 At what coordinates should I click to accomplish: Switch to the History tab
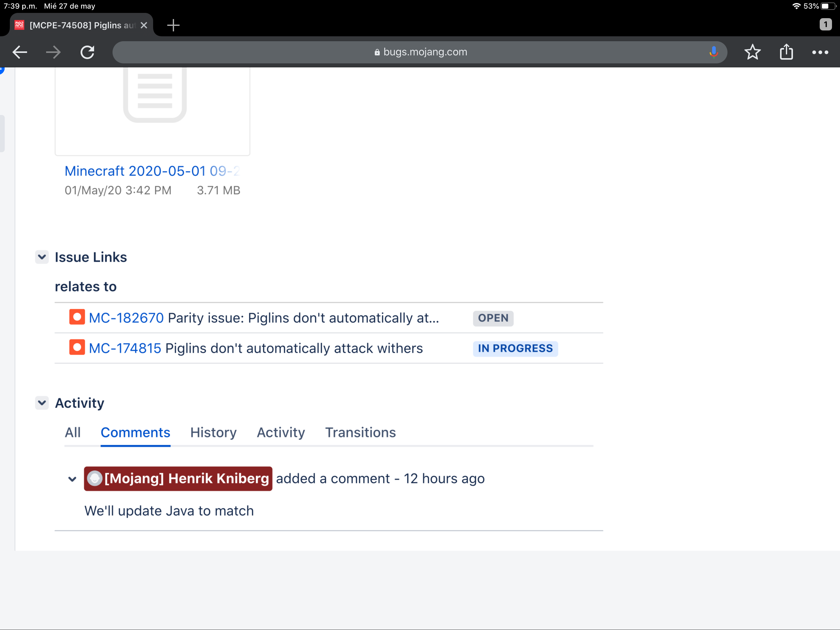pyautogui.click(x=213, y=433)
